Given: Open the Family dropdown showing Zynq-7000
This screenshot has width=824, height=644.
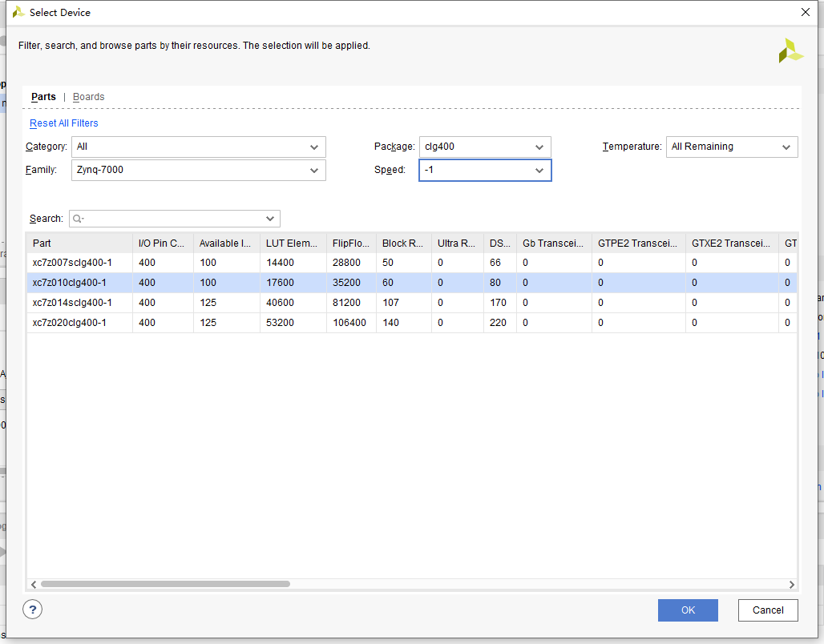Looking at the screenshot, I should [x=199, y=170].
